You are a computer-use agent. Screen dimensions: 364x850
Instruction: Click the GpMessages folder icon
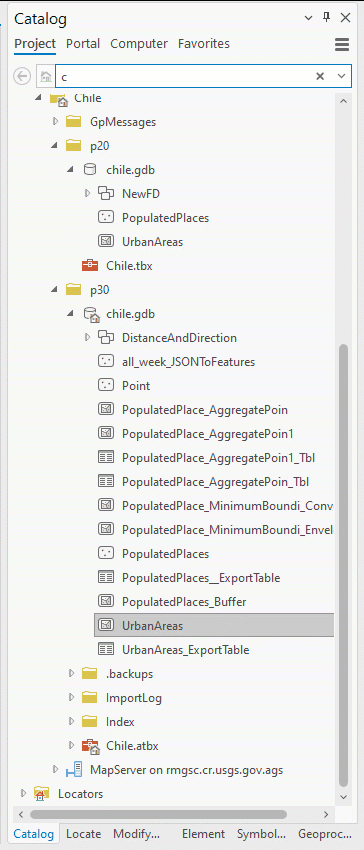[x=73, y=121]
